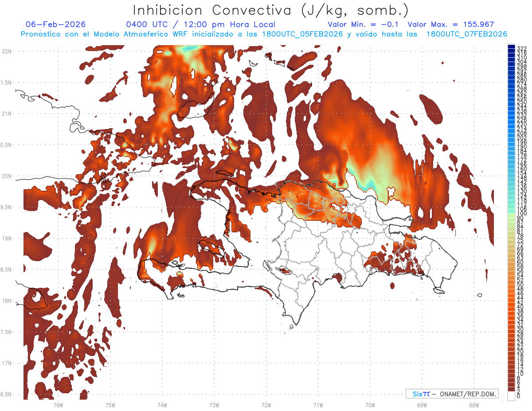Click the title 'Inhibicion Convectiva (J/kg, somb.)'
The width and height of the screenshot is (532, 411).
270,10
